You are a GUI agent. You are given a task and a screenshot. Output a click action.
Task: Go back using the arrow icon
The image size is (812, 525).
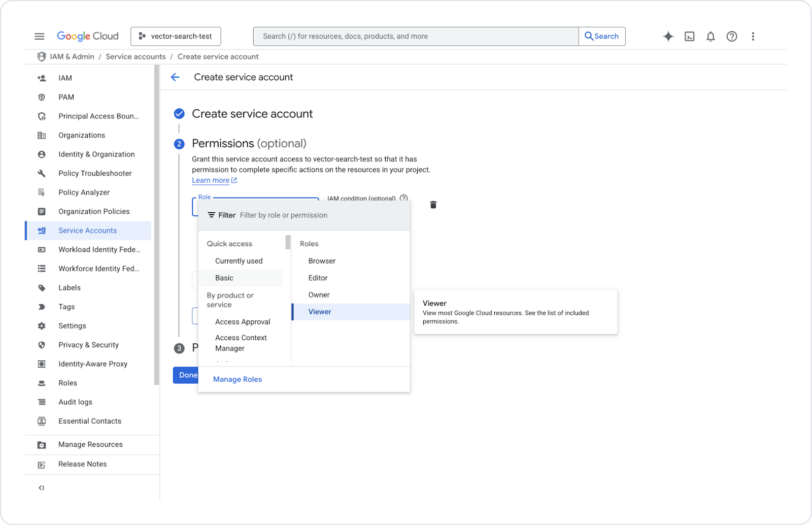point(175,77)
